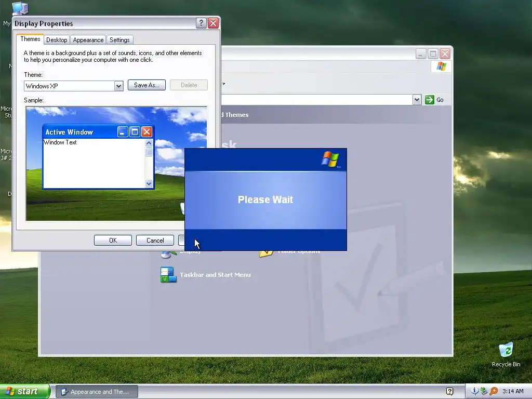Viewport: 532px width, 399px height.
Task: Click the sample Active Window minimize icon
Action: [123, 131]
